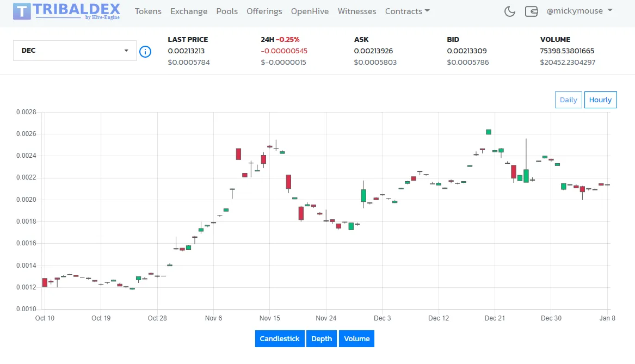View the Witnesses page

pos(357,11)
